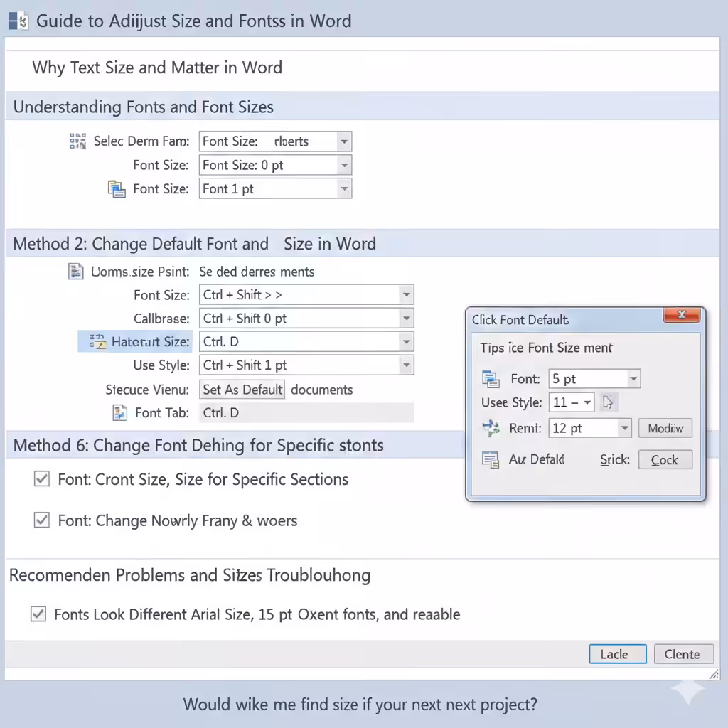
Task: Click the document icon beside Uoms size Psint
Action: pos(75,271)
